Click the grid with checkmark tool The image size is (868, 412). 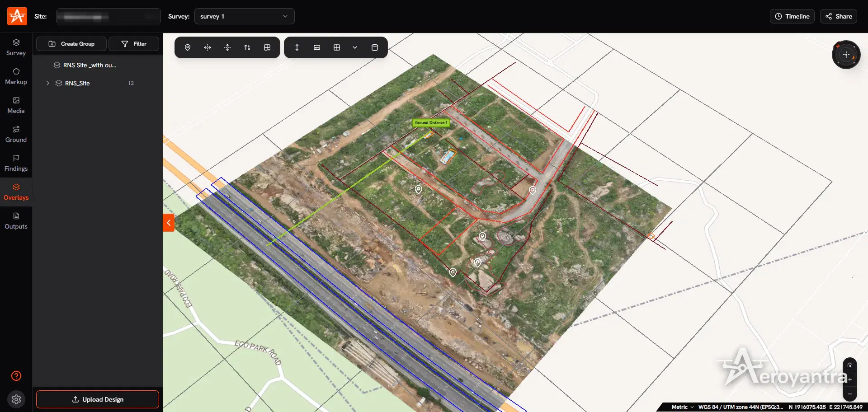click(267, 47)
